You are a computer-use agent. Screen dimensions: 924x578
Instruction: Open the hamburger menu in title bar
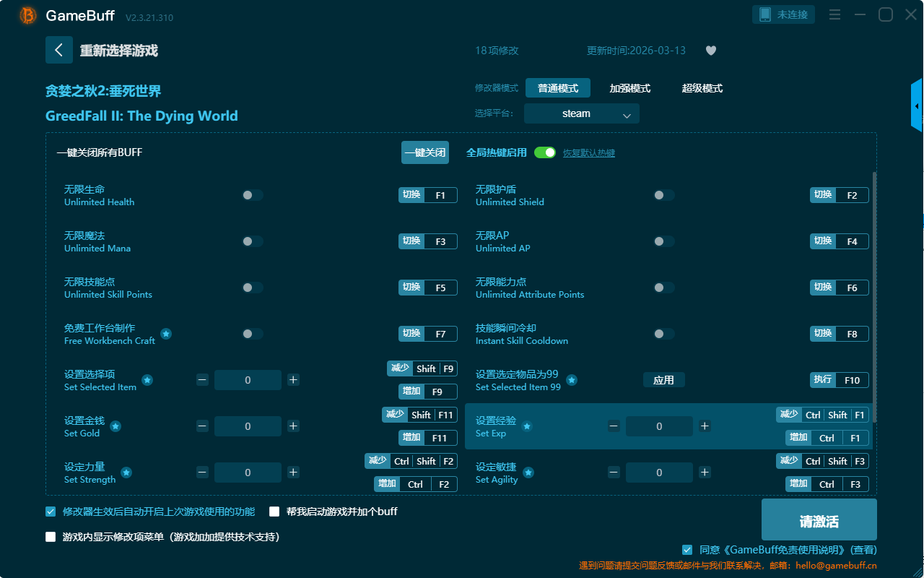point(834,15)
